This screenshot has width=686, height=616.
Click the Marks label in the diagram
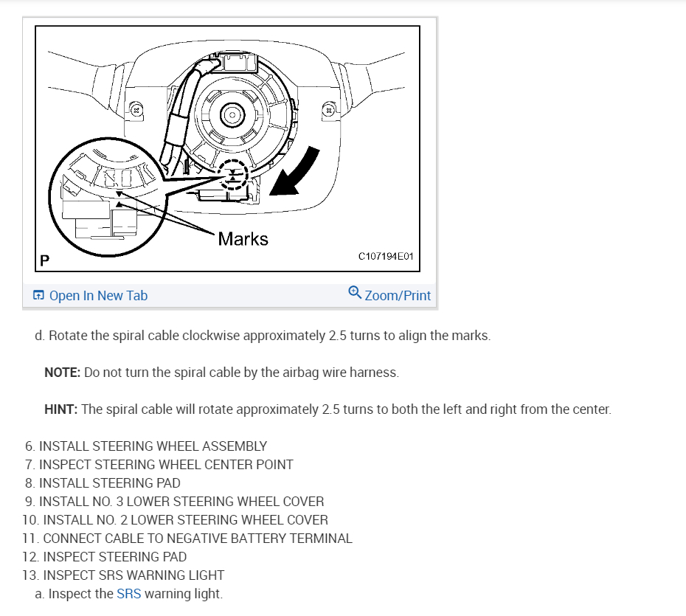click(243, 239)
